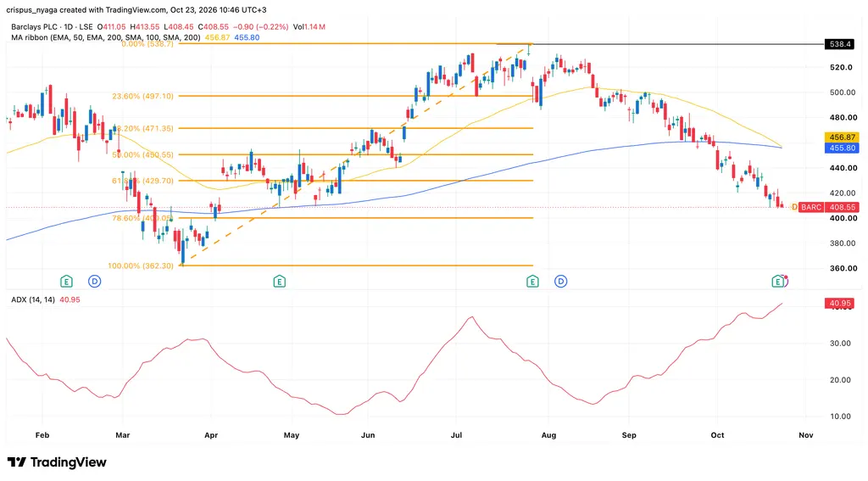Click 30.00 on the ADX axis
Image resolution: width=868 pixels, height=481 pixels.
click(x=840, y=343)
